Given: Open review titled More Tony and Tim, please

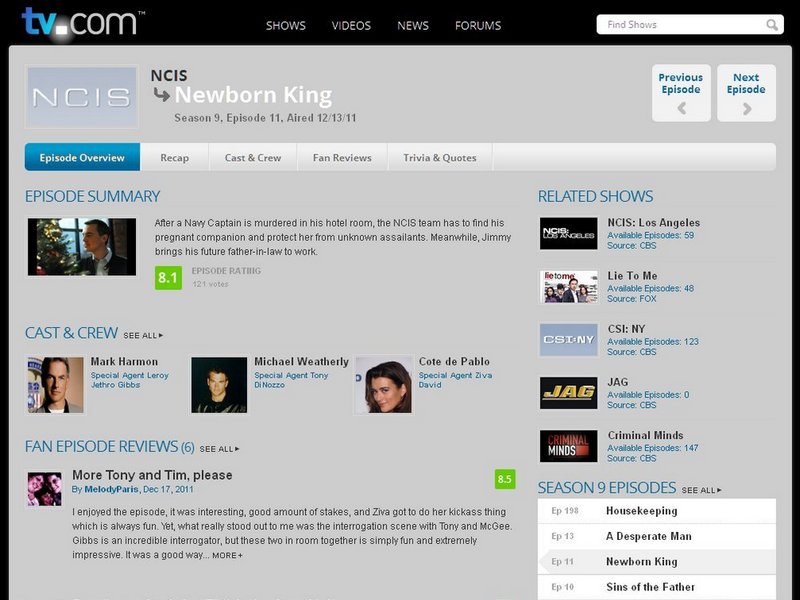Looking at the screenshot, I should point(152,475).
